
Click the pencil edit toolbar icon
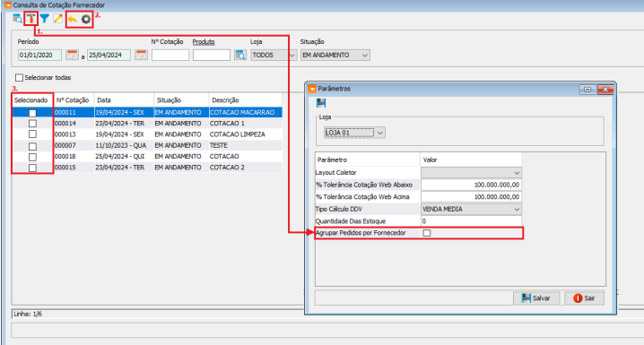pyautogui.click(x=57, y=19)
